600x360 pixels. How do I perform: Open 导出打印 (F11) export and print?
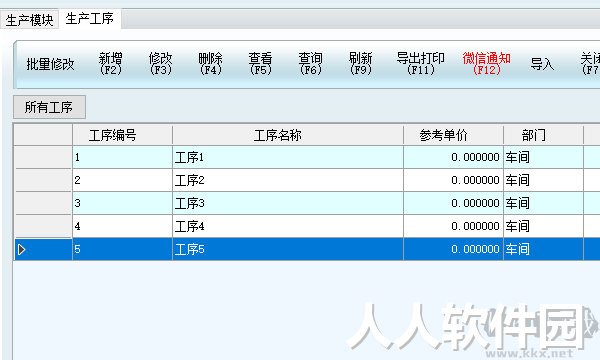click(421, 64)
